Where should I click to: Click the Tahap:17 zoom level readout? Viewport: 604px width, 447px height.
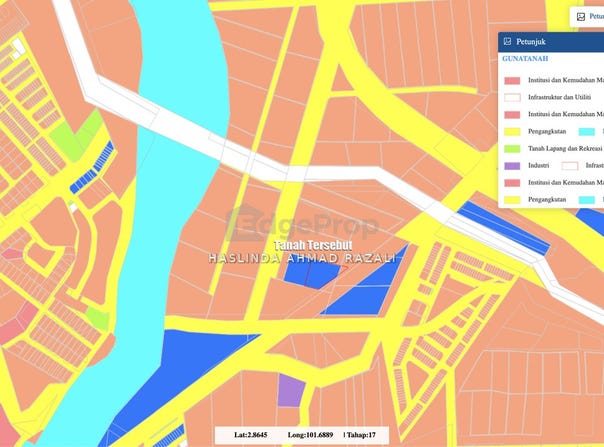click(x=361, y=435)
